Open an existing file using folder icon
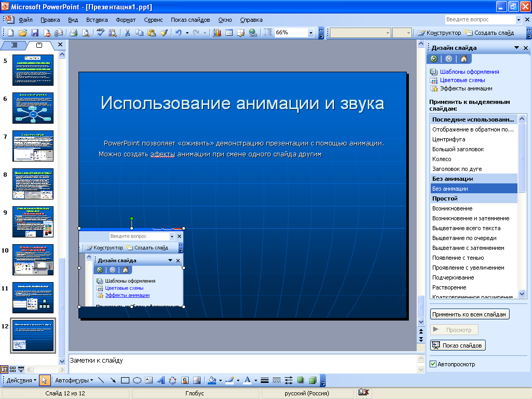This screenshot has height=399, width=532. tap(23, 33)
